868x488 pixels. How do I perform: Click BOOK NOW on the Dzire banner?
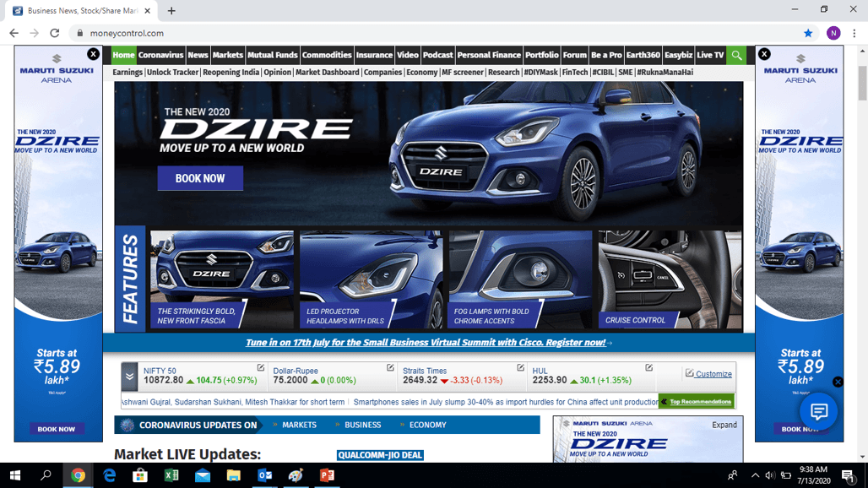[200, 178]
